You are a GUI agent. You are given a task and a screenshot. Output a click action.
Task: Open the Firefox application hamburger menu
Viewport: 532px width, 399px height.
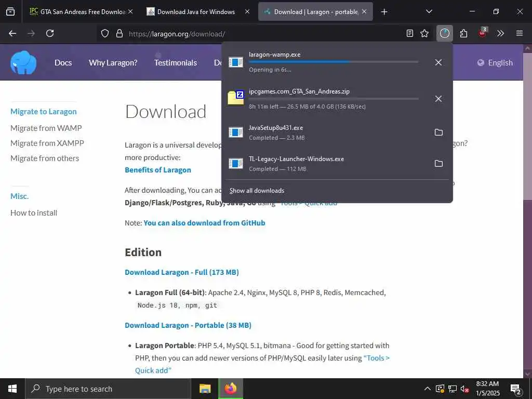tap(519, 33)
